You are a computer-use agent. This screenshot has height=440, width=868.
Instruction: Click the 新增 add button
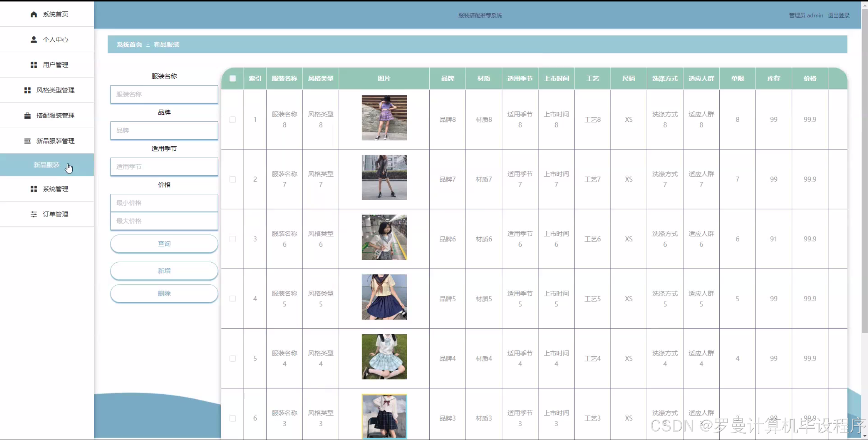pyautogui.click(x=164, y=271)
